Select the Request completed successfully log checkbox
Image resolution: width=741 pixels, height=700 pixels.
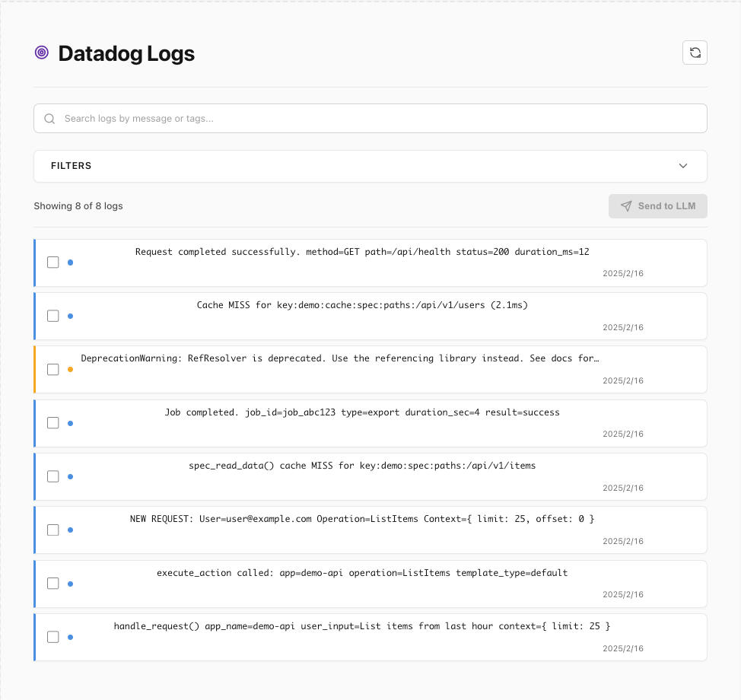coord(53,262)
